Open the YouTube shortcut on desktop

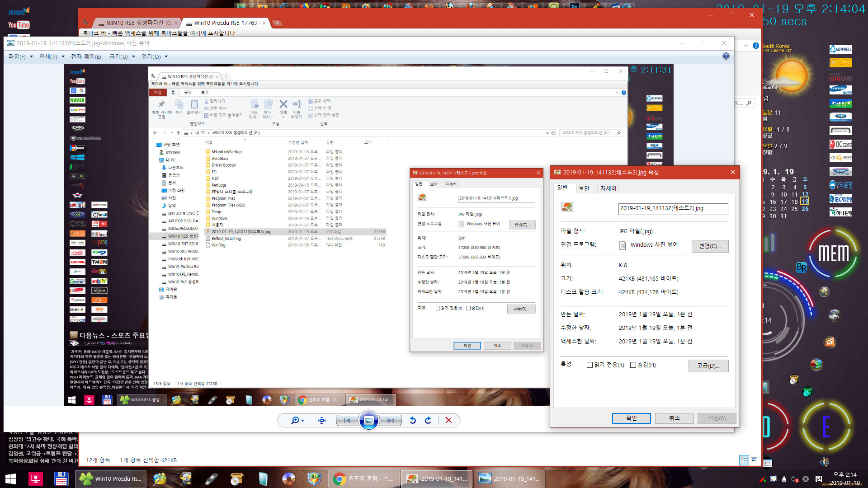pos(19,25)
